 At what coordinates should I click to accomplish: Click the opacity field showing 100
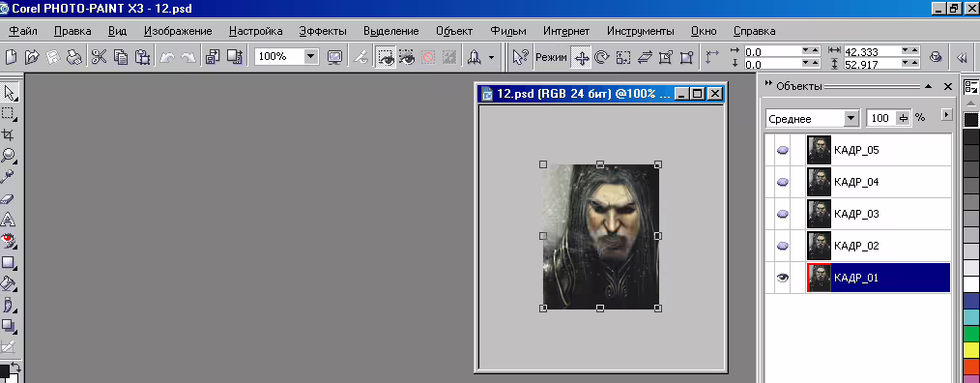point(882,118)
